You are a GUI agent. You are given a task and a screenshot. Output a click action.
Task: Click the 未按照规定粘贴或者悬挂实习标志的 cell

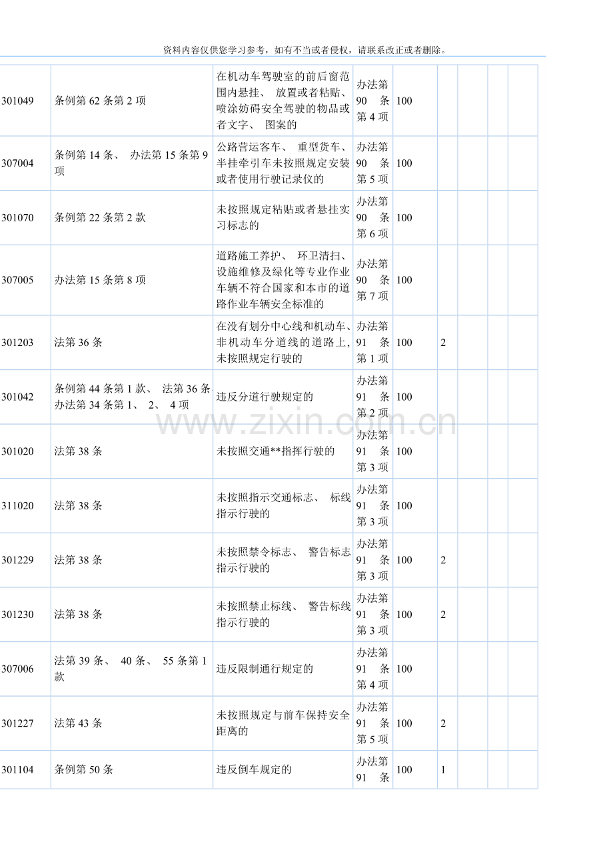point(283,217)
